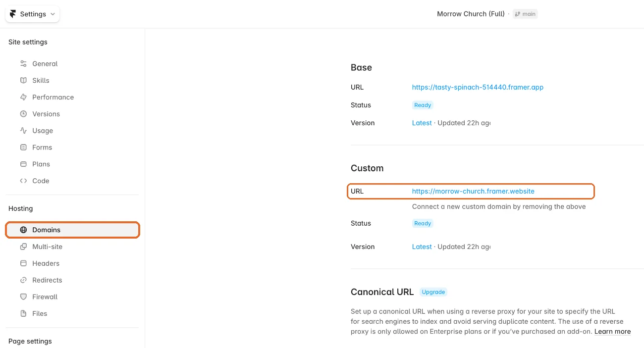Click the Canonical URL heading
Viewport: 644px width, 348px height.
point(382,292)
